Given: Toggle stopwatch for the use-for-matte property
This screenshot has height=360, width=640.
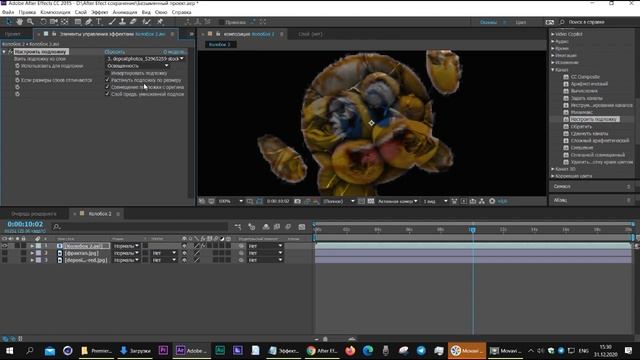Looking at the screenshot, I should click(17, 66).
